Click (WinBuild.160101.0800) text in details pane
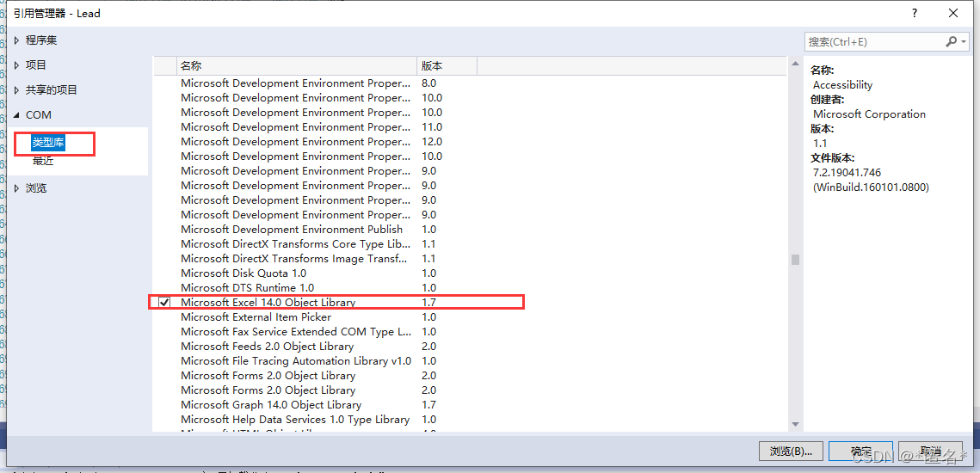The height and width of the screenshot is (473, 980). point(871,187)
